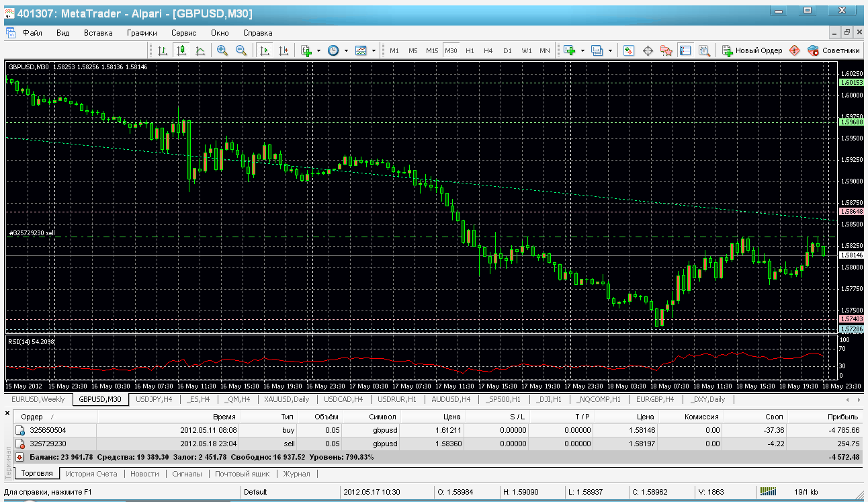Click the Advisors (Советники) button

coord(834,50)
